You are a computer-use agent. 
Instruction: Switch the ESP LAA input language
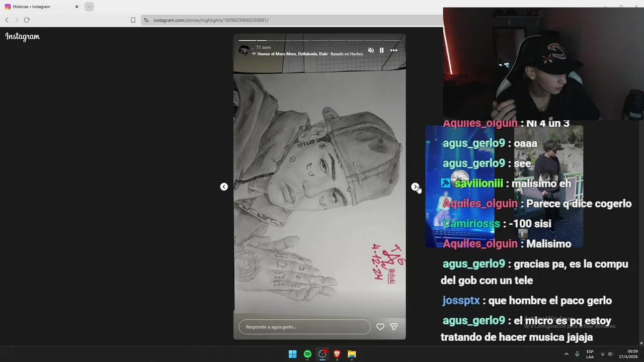click(x=590, y=354)
